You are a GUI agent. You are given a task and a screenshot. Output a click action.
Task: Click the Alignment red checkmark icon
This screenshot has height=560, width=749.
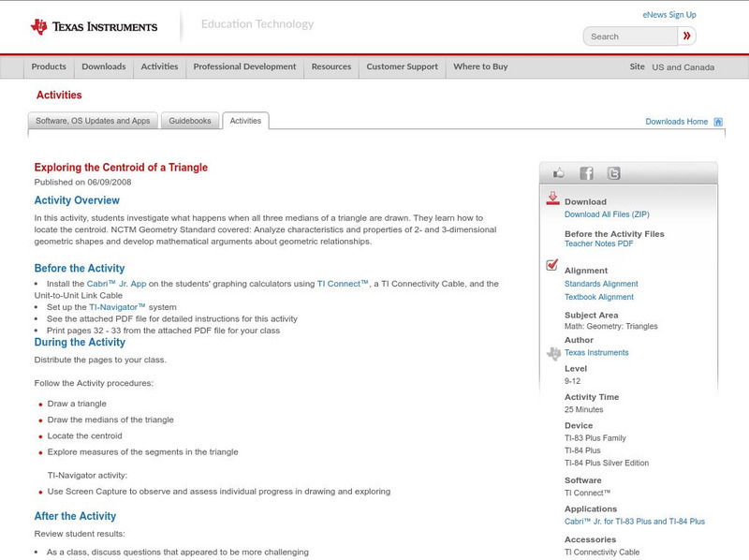click(x=552, y=264)
